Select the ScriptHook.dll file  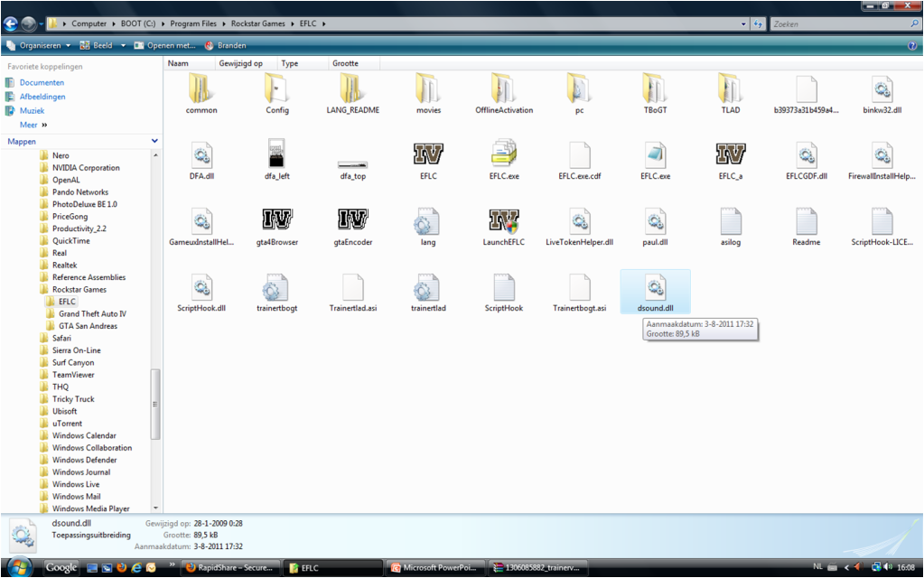click(x=201, y=293)
